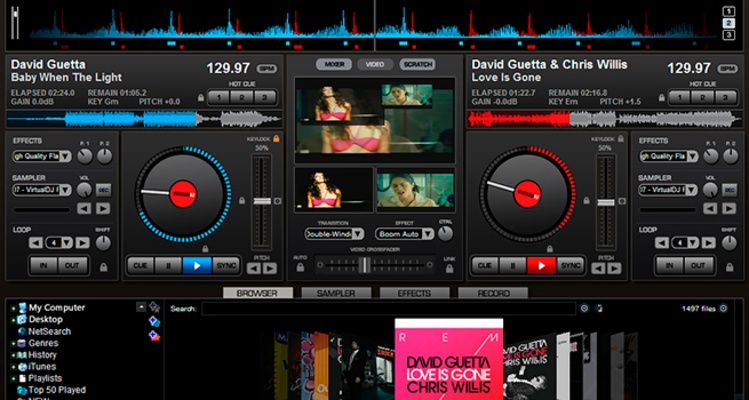The width and height of the screenshot is (749, 400).
Task: Select waveform zoom level 1
Action: click(728, 11)
